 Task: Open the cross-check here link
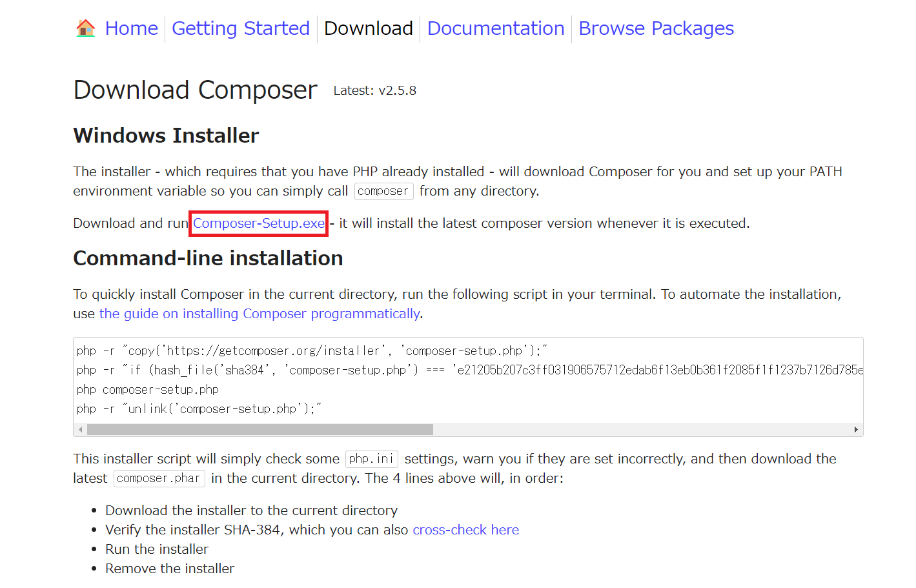(465, 530)
